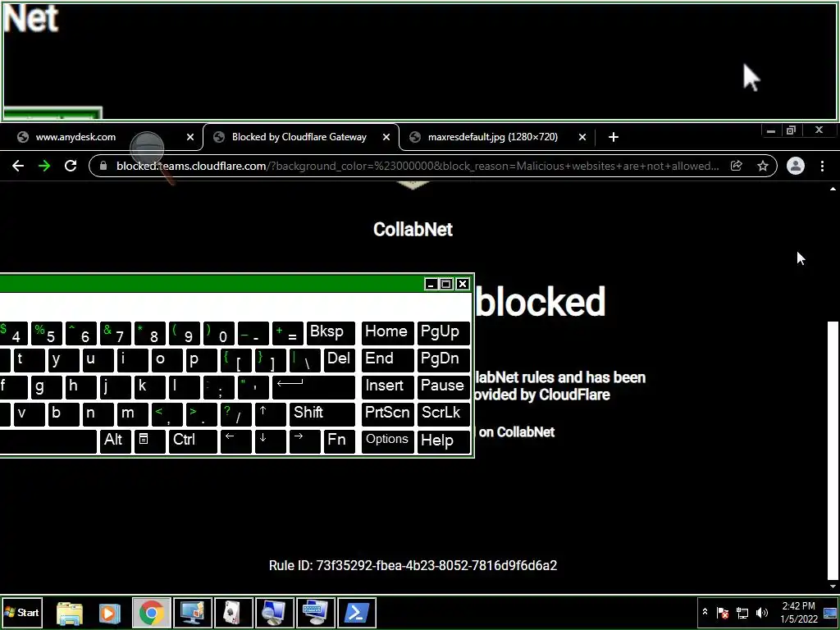The image size is (840, 630).
Task: Open the Start menu
Action: tap(21, 612)
